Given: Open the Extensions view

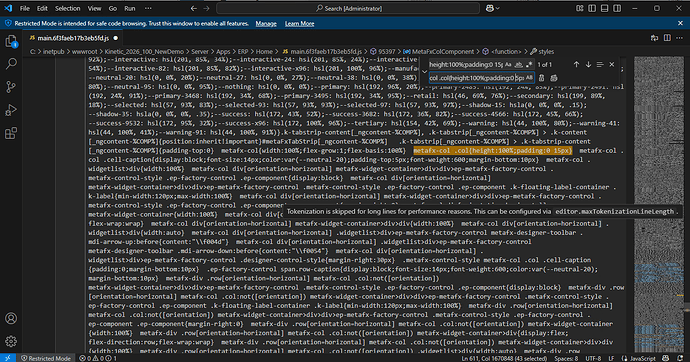Looking at the screenshot, I should 11,133.
